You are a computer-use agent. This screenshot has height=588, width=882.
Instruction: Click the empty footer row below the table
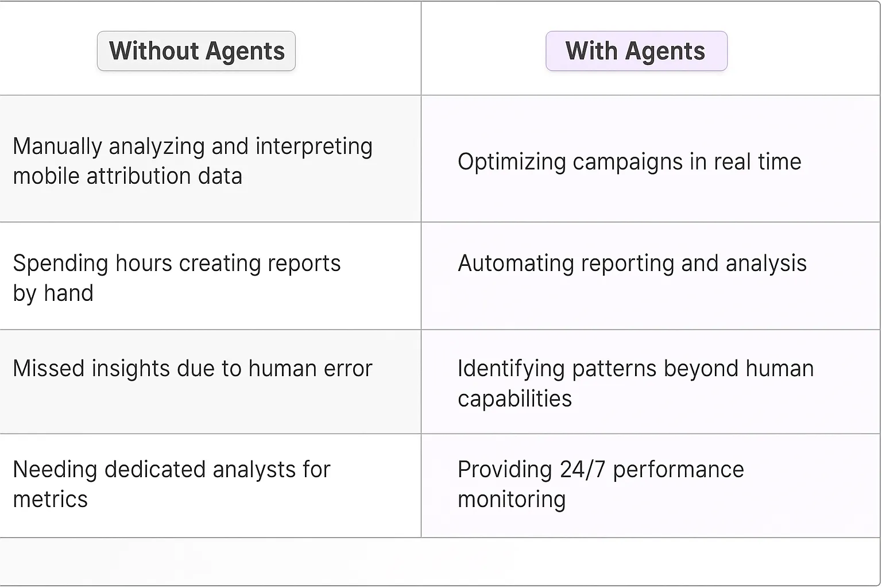point(440,562)
